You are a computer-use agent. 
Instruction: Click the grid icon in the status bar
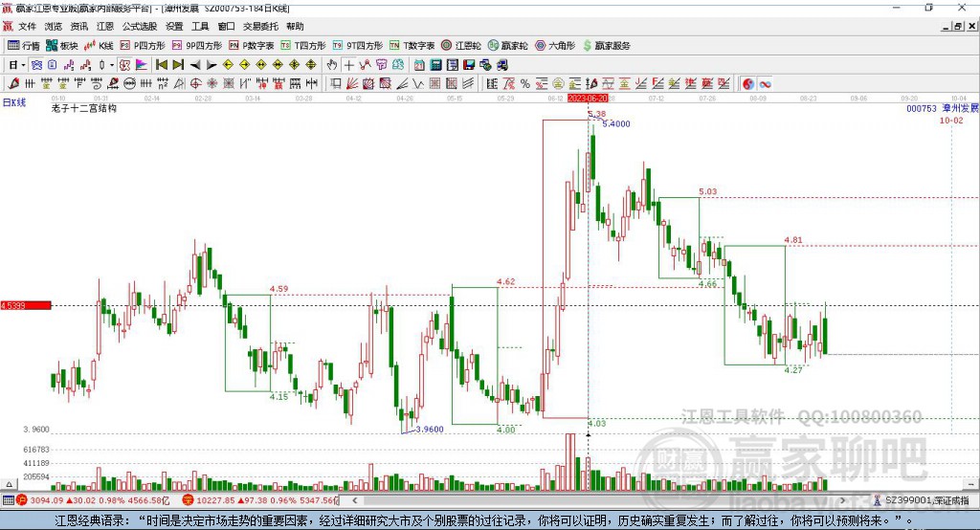pyautogui.click(x=8, y=500)
